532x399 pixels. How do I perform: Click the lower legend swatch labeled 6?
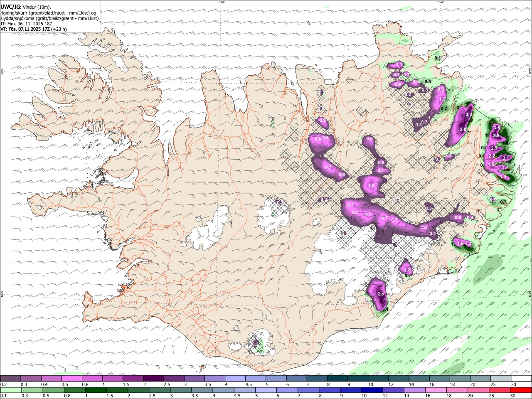[x=287, y=390]
